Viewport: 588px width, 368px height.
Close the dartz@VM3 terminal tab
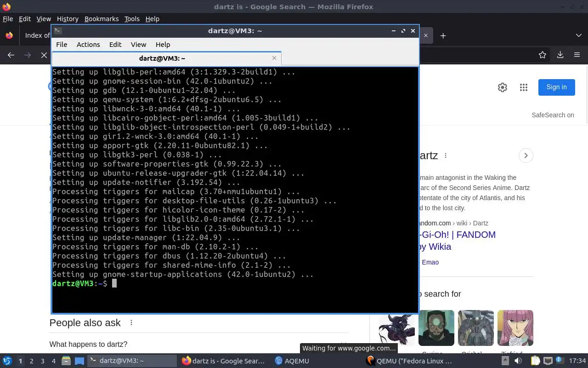click(x=274, y=58)
